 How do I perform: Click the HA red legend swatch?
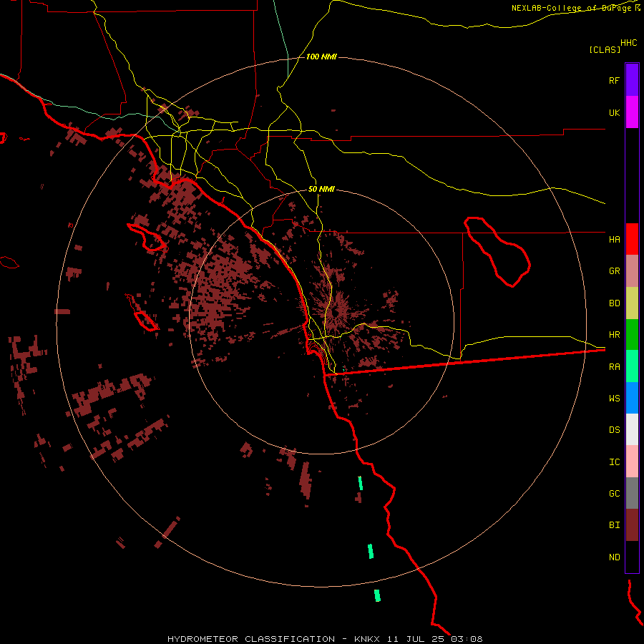[632, 239]
